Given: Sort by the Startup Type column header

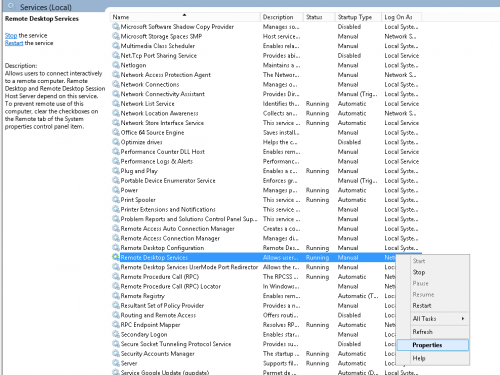Looking at the screenshot, I should tap(358, 17).
